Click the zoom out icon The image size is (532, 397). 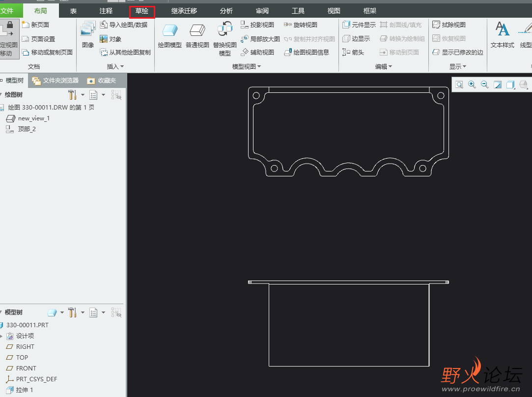(485, 85)
